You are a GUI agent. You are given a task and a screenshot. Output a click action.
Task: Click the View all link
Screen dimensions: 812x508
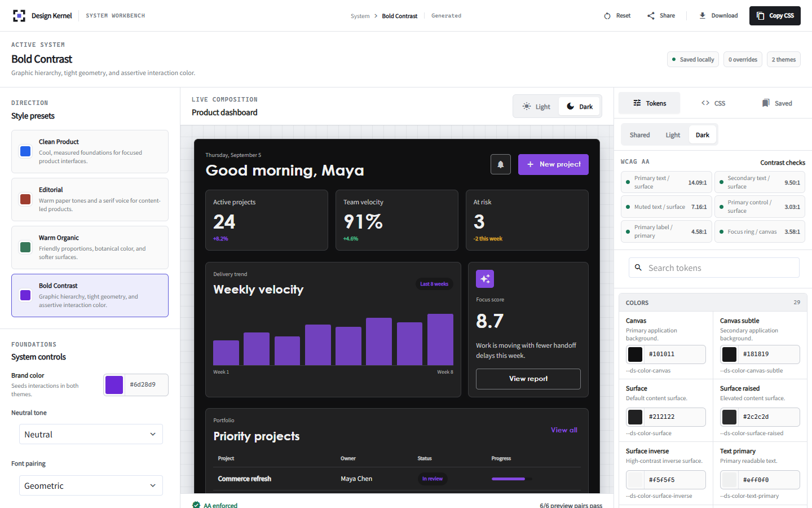click(x=564, y=430)
